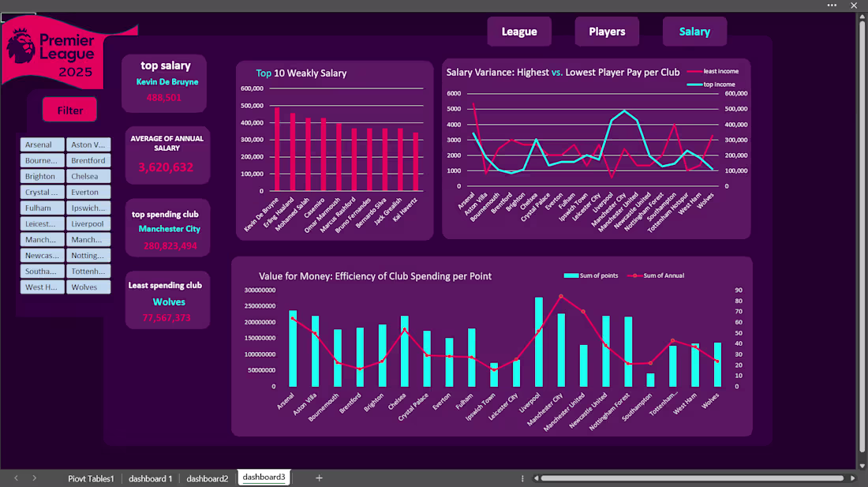Select the Southampton slicer item
Screen dimensions: 868x487
[43, 272]
